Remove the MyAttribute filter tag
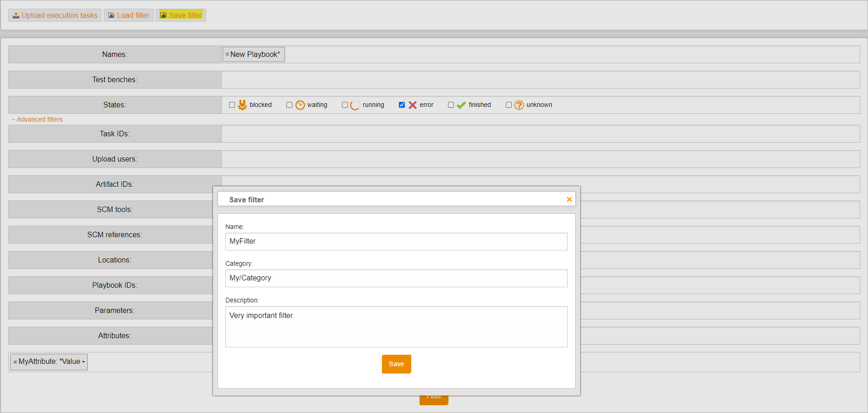The width and height of the screenshot is (868, 413). tap(14, 362)
